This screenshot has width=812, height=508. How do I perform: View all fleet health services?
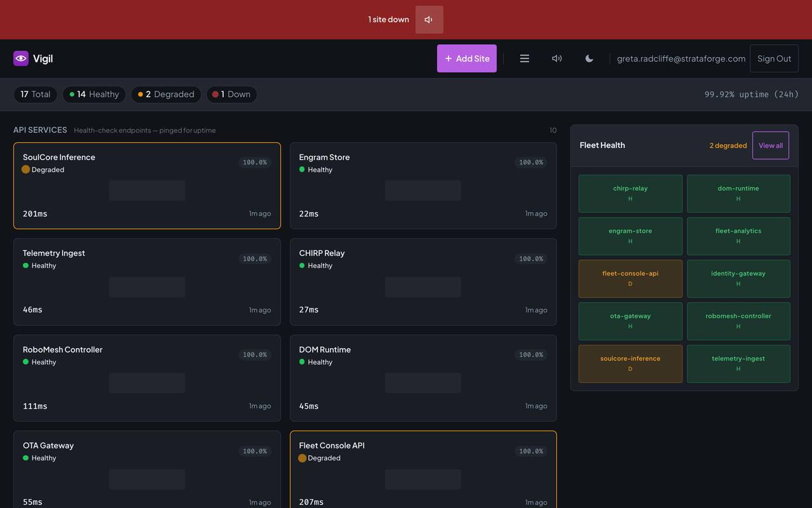771,145
